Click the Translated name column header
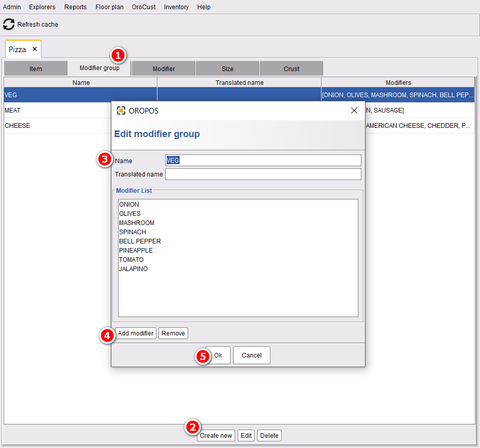This screenshot has width=480, height=448. pos(239,83)
